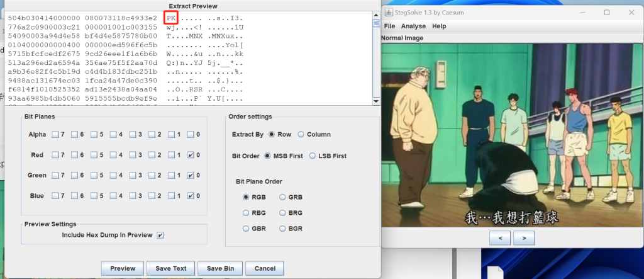Open the Help menu

pyautogui.click(x=439, y=26)
